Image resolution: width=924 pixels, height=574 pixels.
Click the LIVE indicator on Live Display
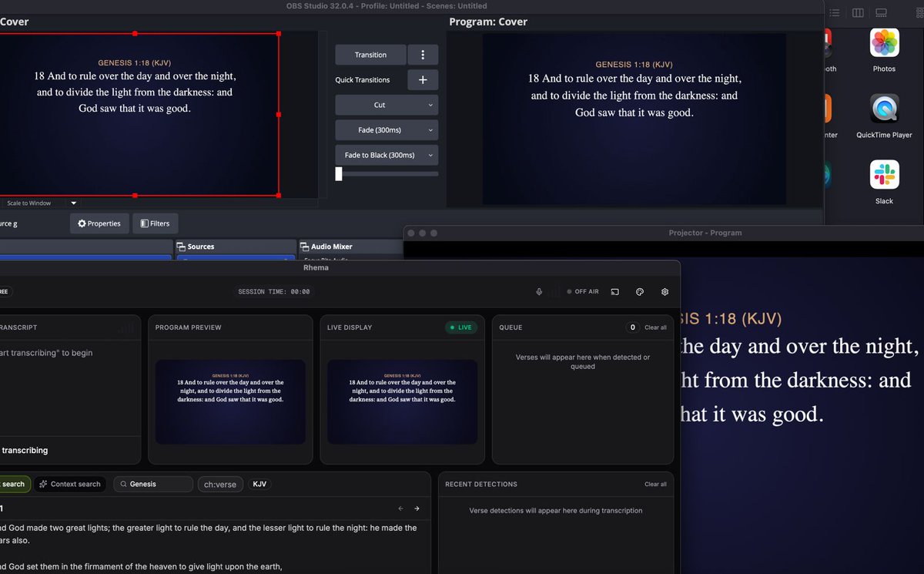point(460,327)
